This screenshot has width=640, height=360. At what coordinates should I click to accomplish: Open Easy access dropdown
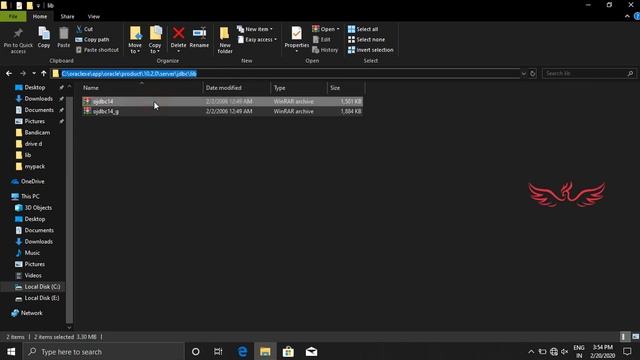pos(257,40)
